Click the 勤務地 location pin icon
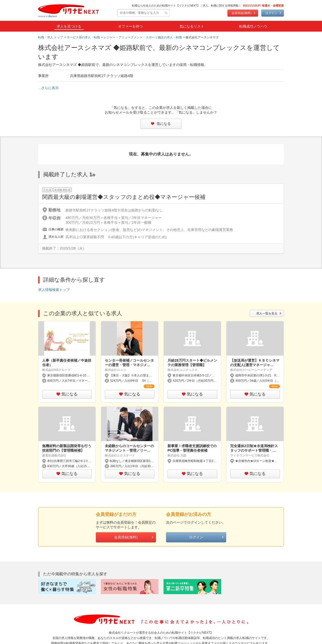The height and width of the screenshot is (644, 322). coord(45,210)
